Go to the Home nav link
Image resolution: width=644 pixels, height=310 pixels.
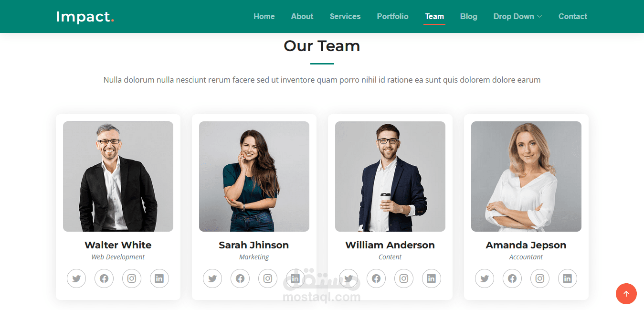click(264, 16)
